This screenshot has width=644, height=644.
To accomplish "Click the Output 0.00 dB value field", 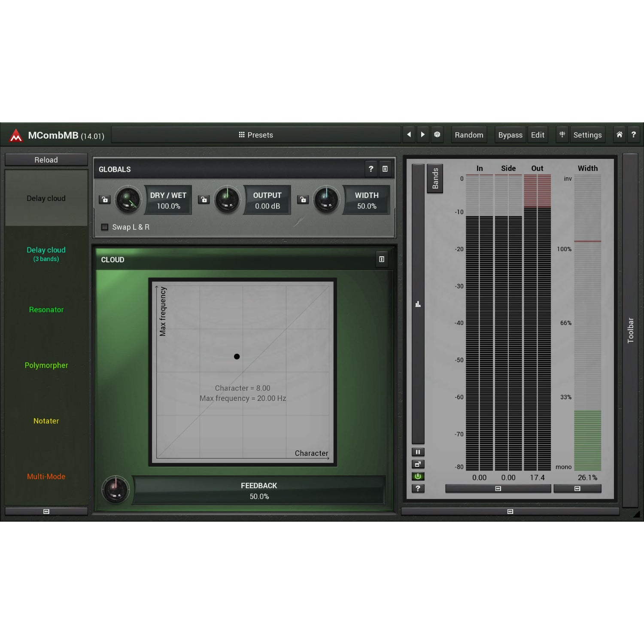I will pos(267,206).
